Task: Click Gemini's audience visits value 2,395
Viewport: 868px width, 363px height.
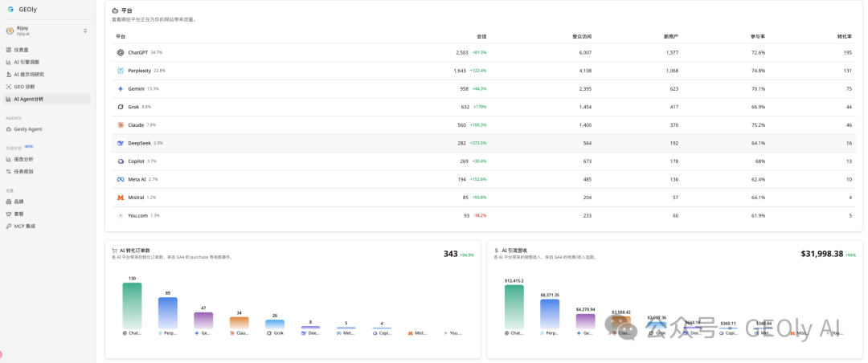Action: point(586,88)
